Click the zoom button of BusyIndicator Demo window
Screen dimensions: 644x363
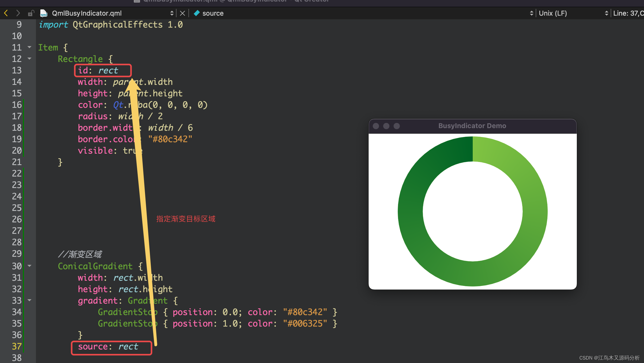pyautogui.click(x=397, y=126)
